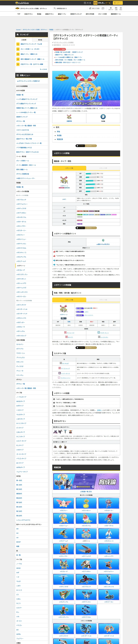This screenshot has width=138, height=644.
Task: Click もっとみる under the ranking list
Action: coord(43,69)
